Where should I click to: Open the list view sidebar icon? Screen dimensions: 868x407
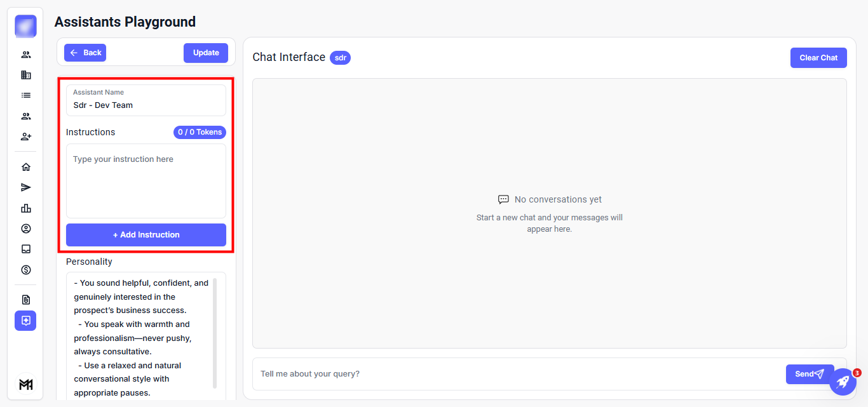pos(25,95)
